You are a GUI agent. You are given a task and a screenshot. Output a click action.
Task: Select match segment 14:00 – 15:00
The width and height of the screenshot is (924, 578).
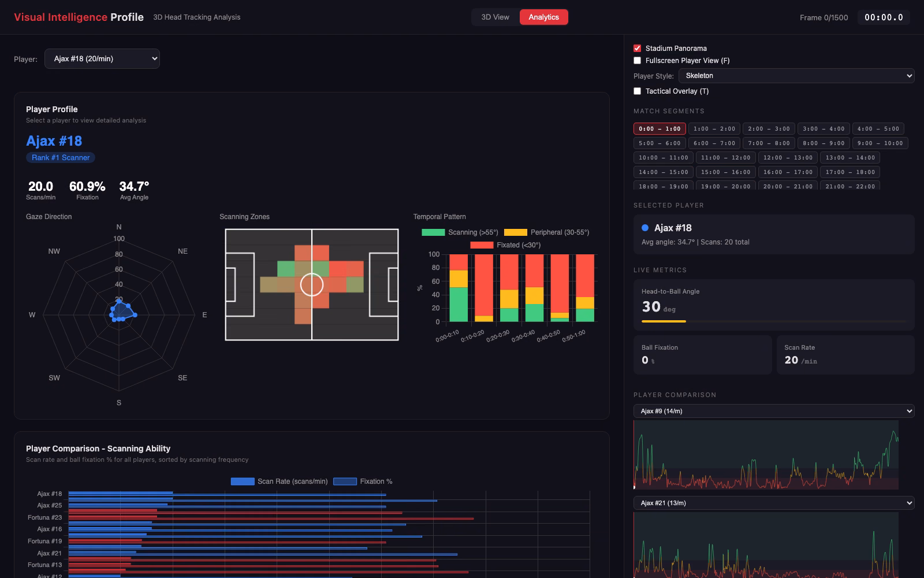(664, 172)
